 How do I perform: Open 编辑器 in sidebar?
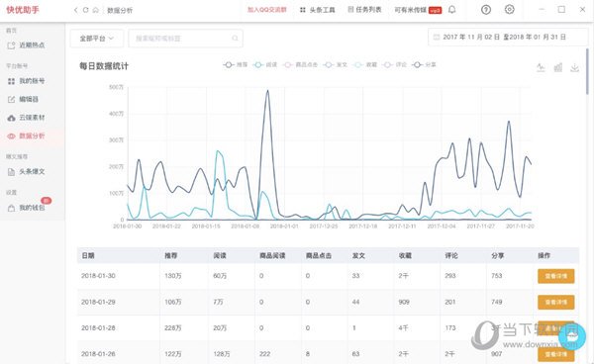tap(29, 100)
